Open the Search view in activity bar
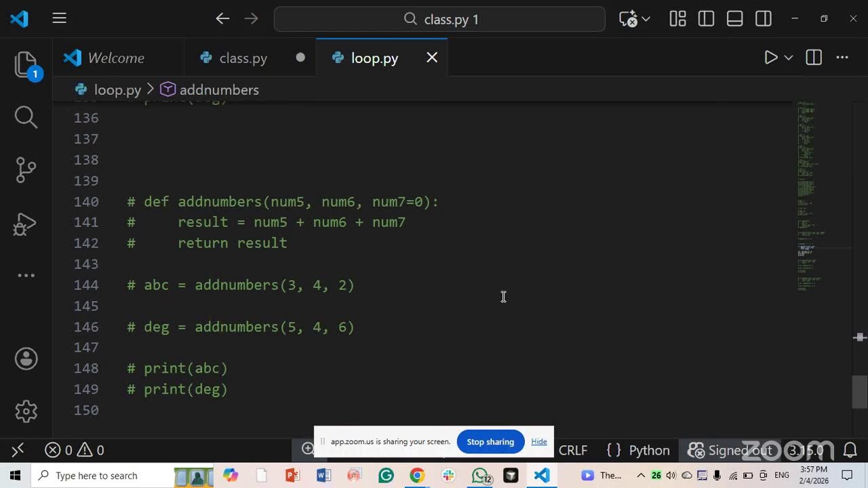The width and height of the screenshot is (868, 488). tap(26, 117)
